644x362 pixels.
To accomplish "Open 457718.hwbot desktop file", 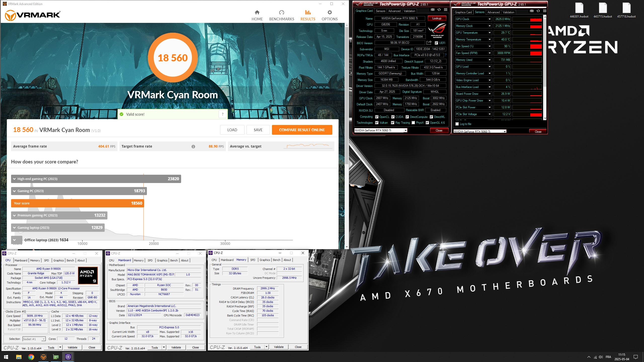I will tap(626, 10).
